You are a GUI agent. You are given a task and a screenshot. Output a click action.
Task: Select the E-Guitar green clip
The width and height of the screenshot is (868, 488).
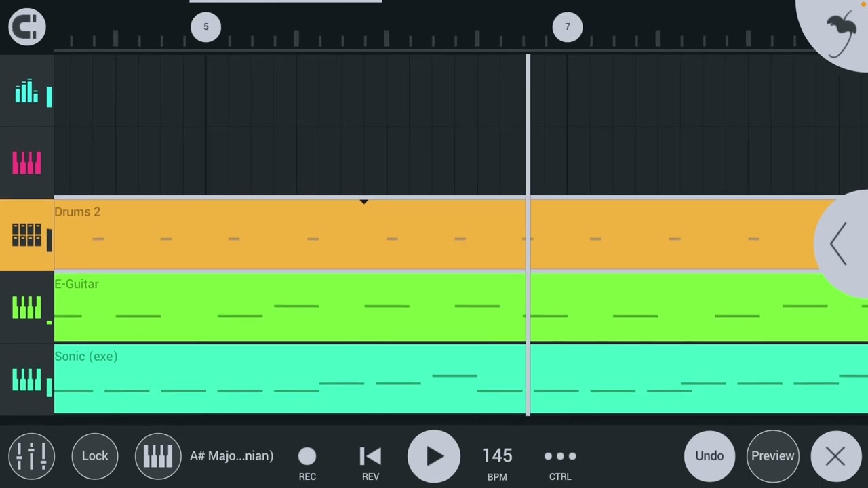click(x=461, y=308)
